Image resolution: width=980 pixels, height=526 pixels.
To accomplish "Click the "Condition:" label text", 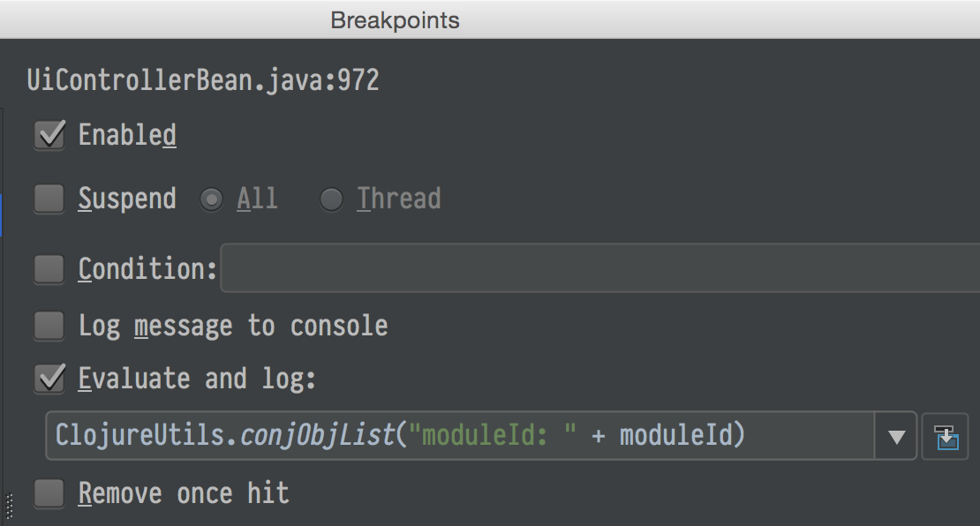I will (x=147, y=268).
